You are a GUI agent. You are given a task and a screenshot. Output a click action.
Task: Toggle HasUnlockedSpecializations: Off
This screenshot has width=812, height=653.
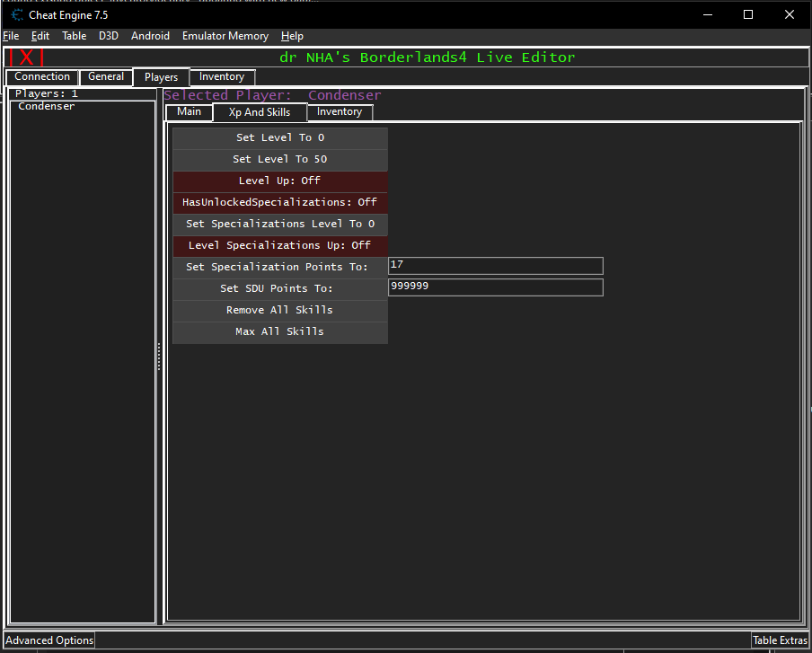[280, 202]
